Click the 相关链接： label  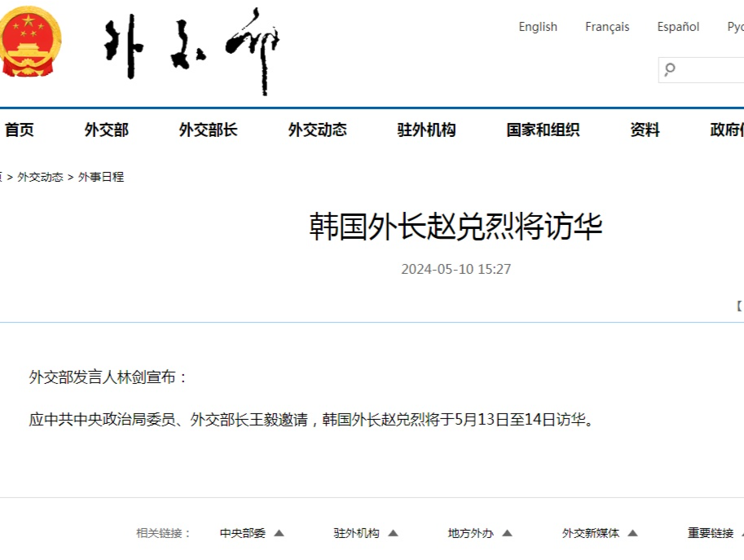coord(163,533)
